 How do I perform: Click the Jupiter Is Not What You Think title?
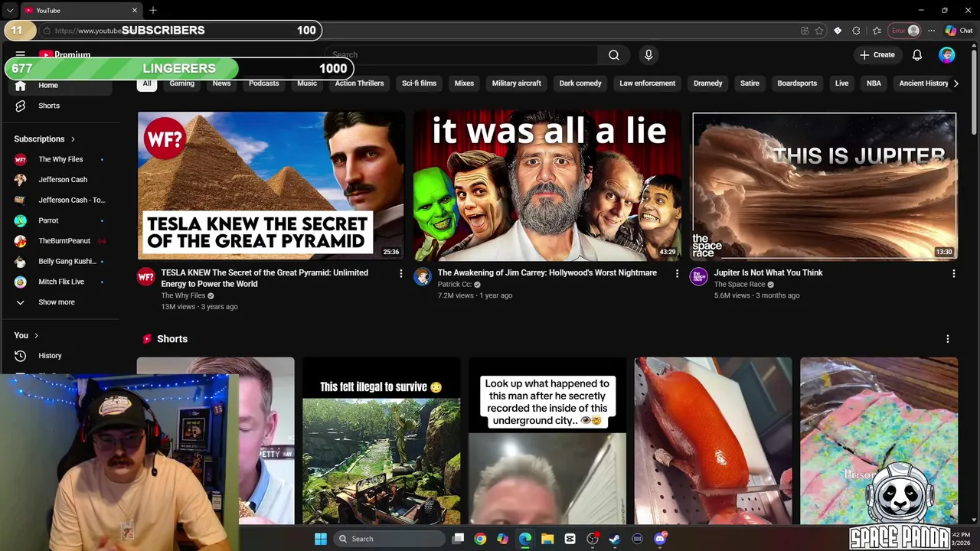[x=768, y=273]
